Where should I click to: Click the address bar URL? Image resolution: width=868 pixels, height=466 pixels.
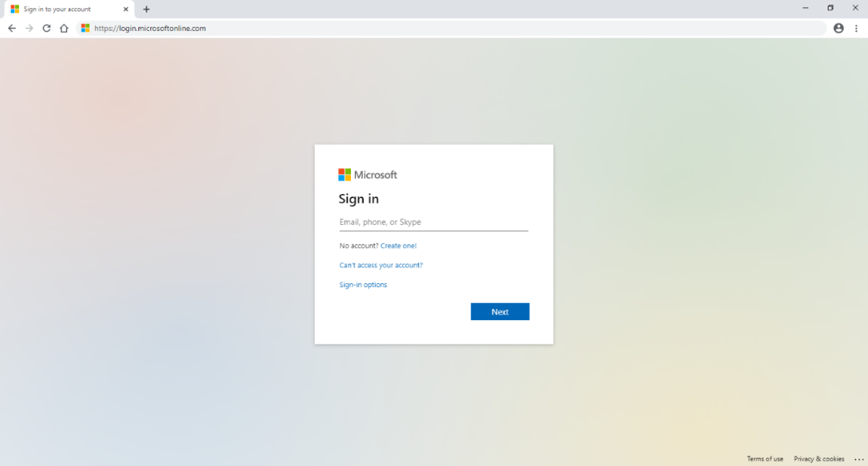tap(150, 28)
